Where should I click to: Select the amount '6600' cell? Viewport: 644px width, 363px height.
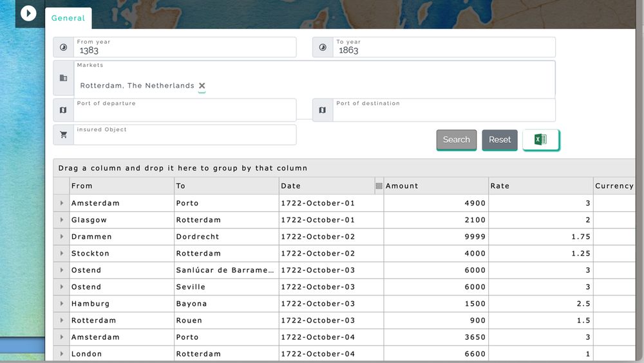[436, 353]
